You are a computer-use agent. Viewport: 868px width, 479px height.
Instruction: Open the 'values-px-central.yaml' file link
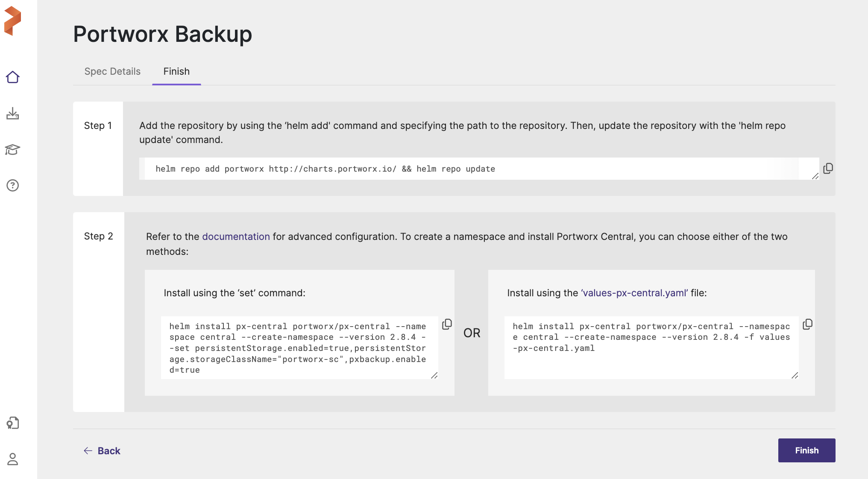coord(634,293)
